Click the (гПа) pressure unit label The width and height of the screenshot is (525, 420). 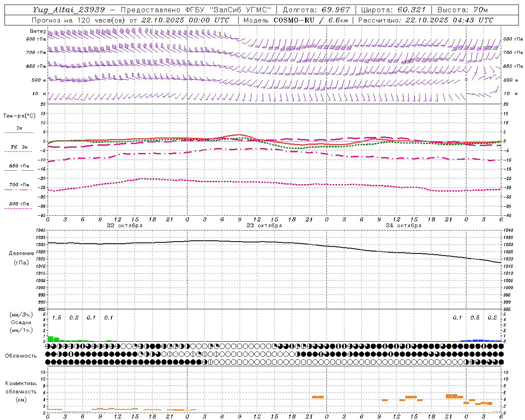[21, 262]
